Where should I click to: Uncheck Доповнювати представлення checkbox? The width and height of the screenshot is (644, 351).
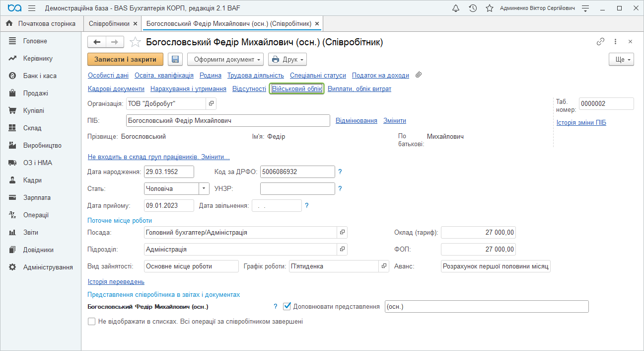[x=286, y=306]
